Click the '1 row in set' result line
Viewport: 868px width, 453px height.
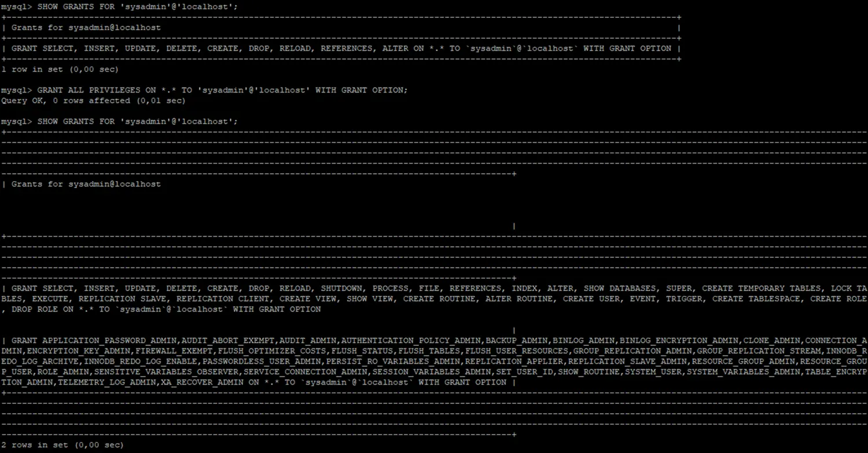coord(60,69)
